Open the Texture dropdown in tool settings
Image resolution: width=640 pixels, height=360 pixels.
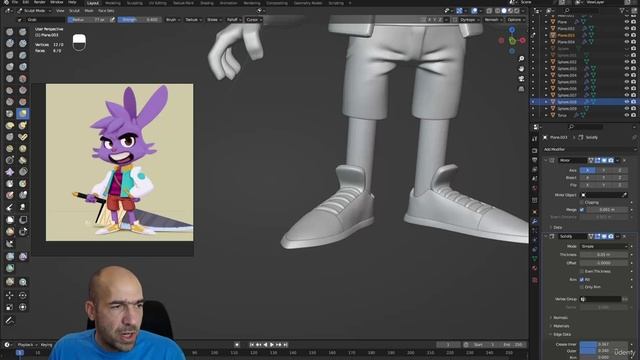[193, 20]
